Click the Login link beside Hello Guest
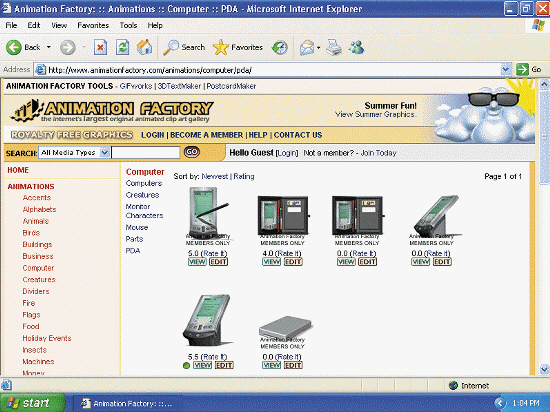 click(287, 153)
